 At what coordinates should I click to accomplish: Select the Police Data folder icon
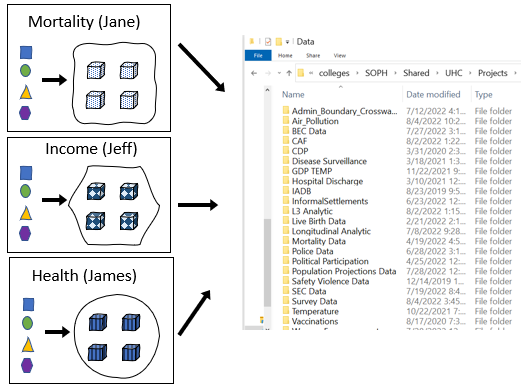(286, 251)
